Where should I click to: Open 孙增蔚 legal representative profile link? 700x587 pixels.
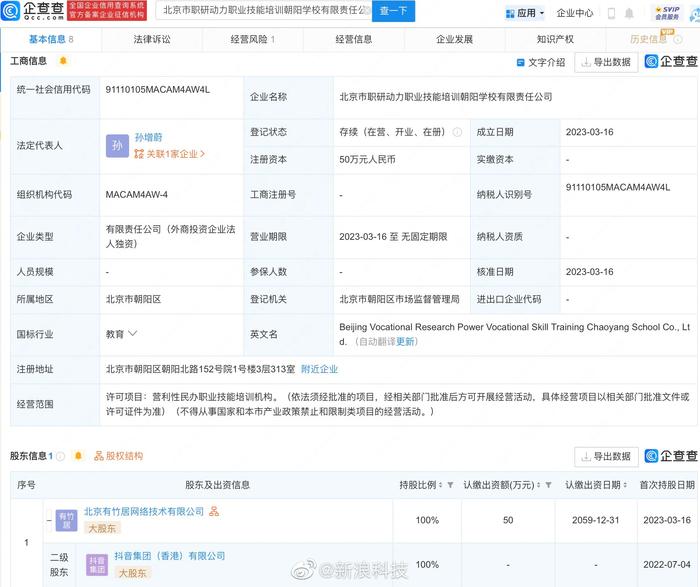149,137
